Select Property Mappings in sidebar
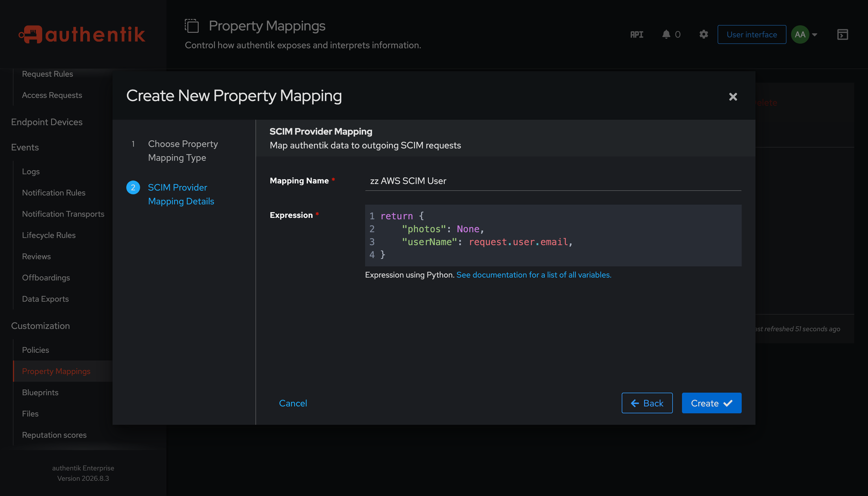 point(56,371)
